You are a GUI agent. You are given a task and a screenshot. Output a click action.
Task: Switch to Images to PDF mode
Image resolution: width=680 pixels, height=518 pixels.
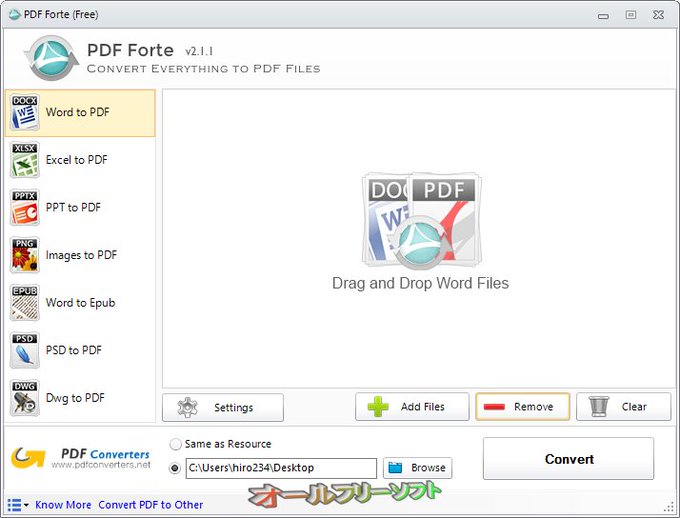(x=80, y=255)
